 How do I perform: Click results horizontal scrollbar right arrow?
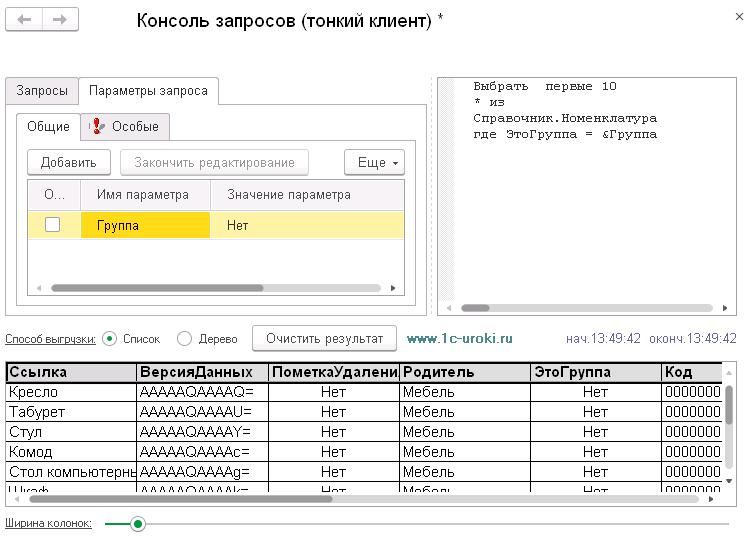pyautogui.click(x=711, y=499)
